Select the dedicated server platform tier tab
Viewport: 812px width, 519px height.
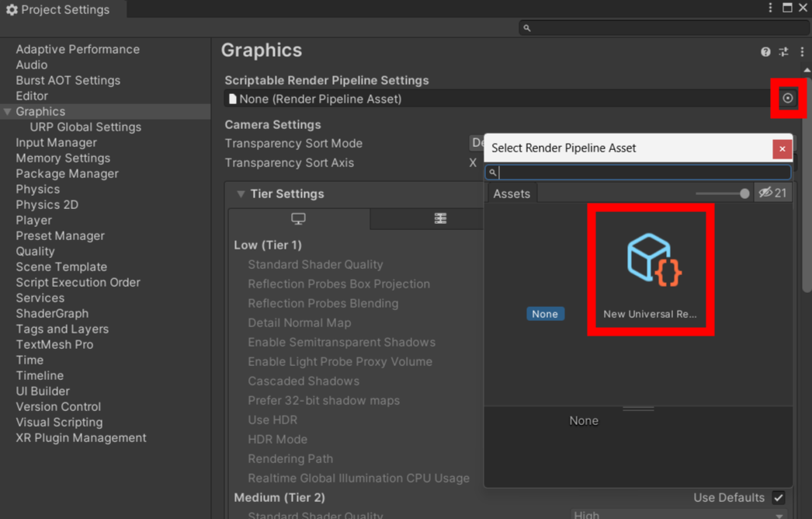pyautogui.click(x=440, y=219)
